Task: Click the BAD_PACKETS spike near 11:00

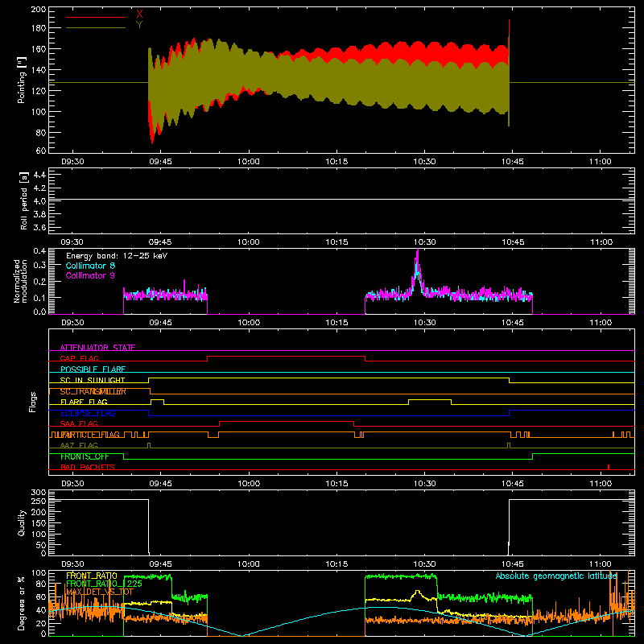Action: (x=609, y=467)
